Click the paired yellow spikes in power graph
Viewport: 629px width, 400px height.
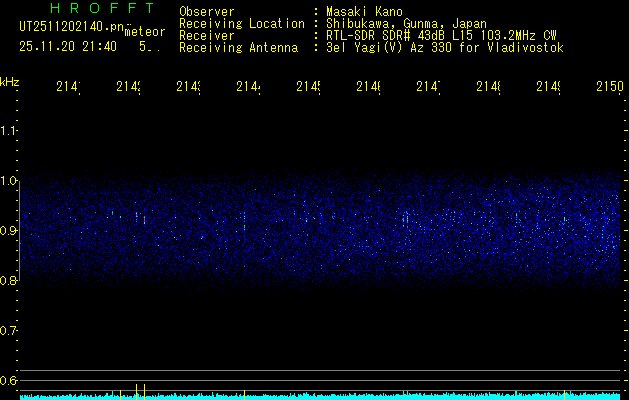pyautogui.click(x=141, y=390)
